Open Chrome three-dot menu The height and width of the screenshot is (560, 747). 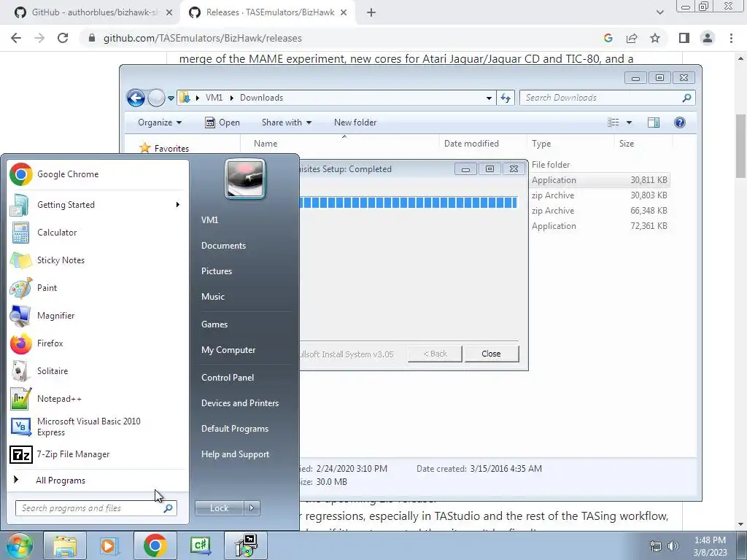[x=731, y=38]
